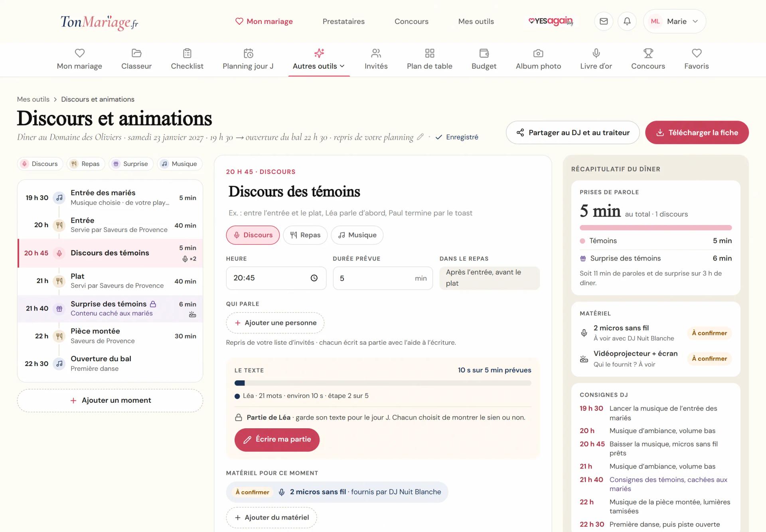Toggle the Discours filter chip above the timeline

pyautogui.click(x=40, y=164)
